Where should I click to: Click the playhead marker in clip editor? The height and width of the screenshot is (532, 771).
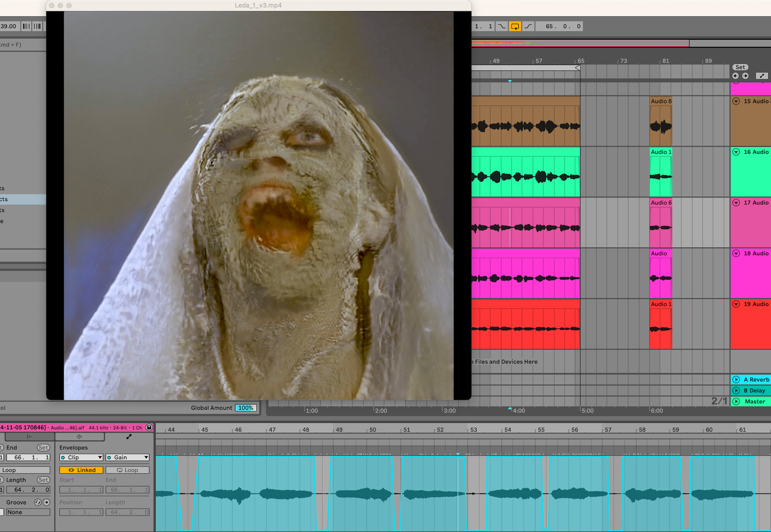[x=458, y=454]
